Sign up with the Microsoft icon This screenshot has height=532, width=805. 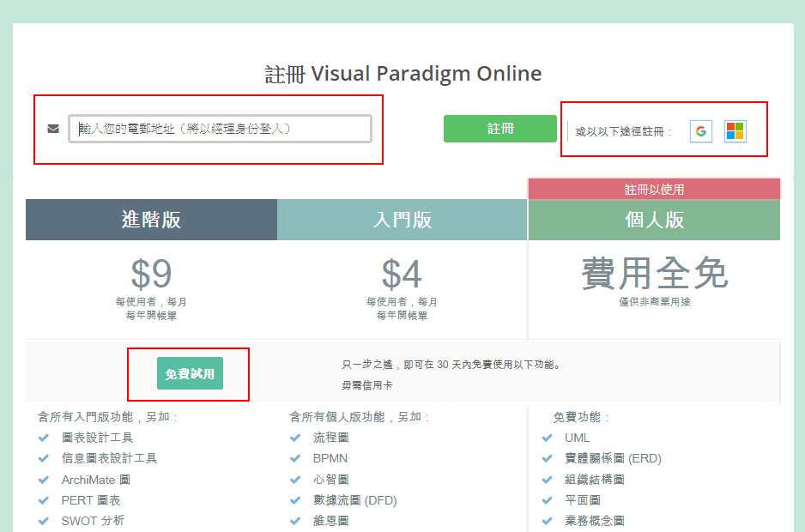coord(735,131)
